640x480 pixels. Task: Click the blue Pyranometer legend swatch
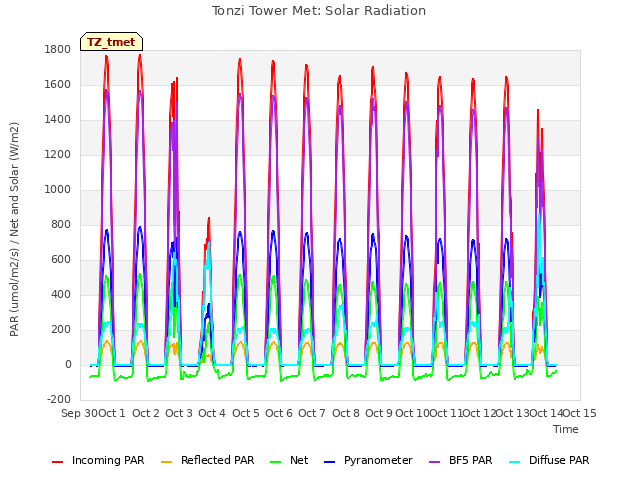coord(329,462)
